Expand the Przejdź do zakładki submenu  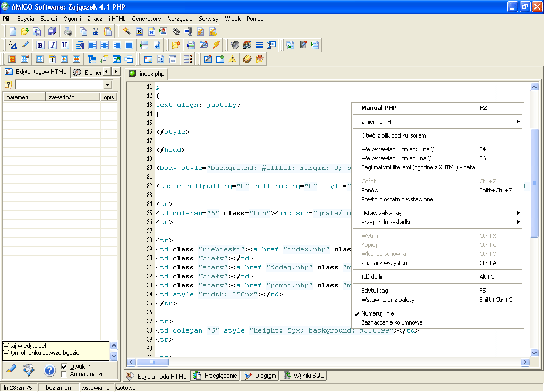click(x=438, y=221)
